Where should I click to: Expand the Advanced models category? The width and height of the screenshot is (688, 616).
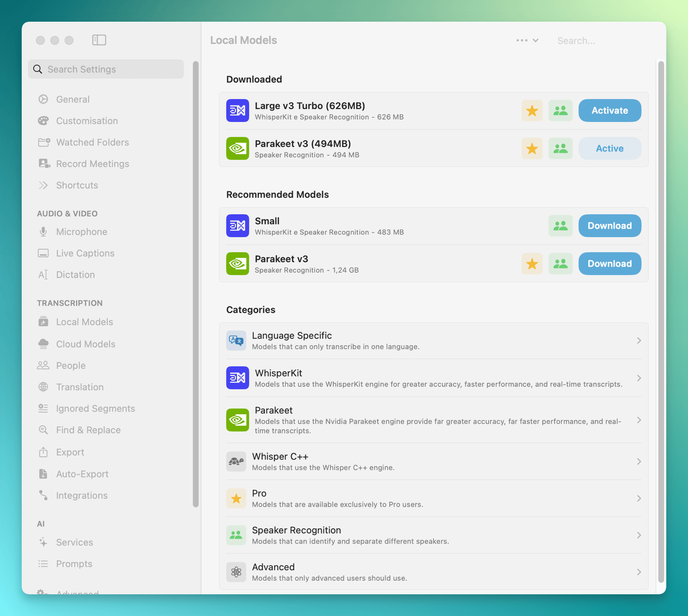[434, 572]
